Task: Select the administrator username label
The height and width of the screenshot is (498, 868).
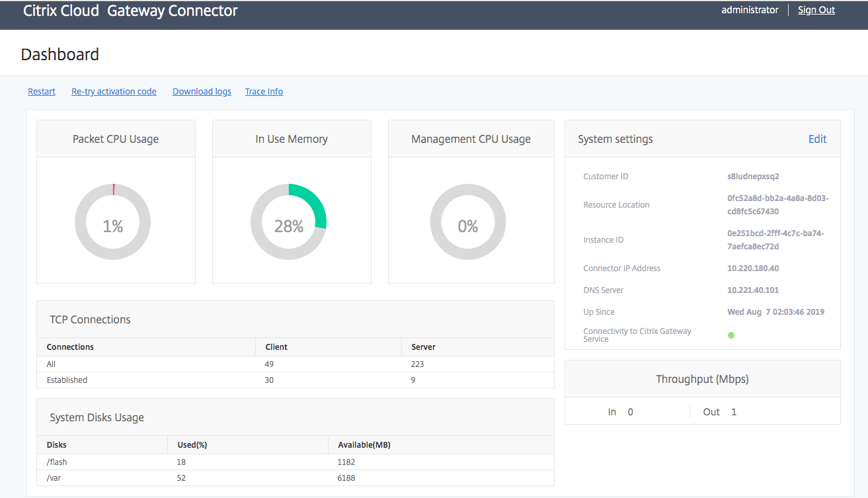Action: [x=750, y=10]
